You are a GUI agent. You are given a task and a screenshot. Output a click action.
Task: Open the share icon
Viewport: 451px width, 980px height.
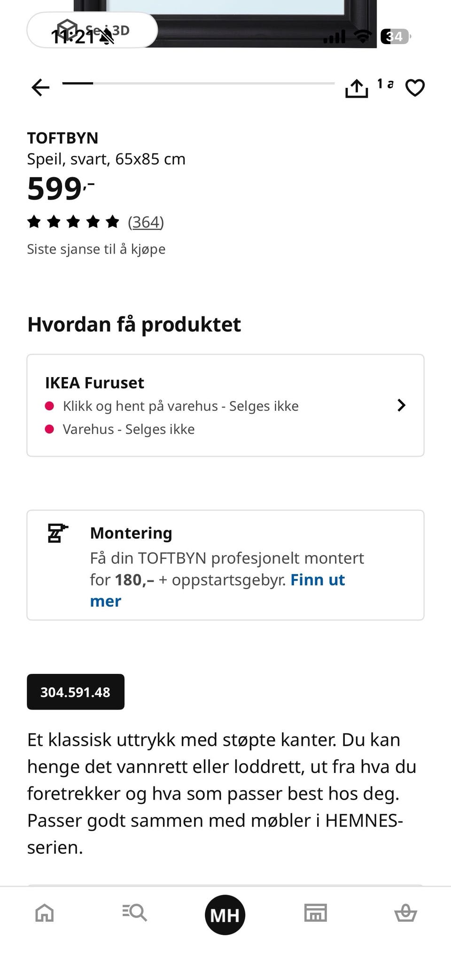357,88
